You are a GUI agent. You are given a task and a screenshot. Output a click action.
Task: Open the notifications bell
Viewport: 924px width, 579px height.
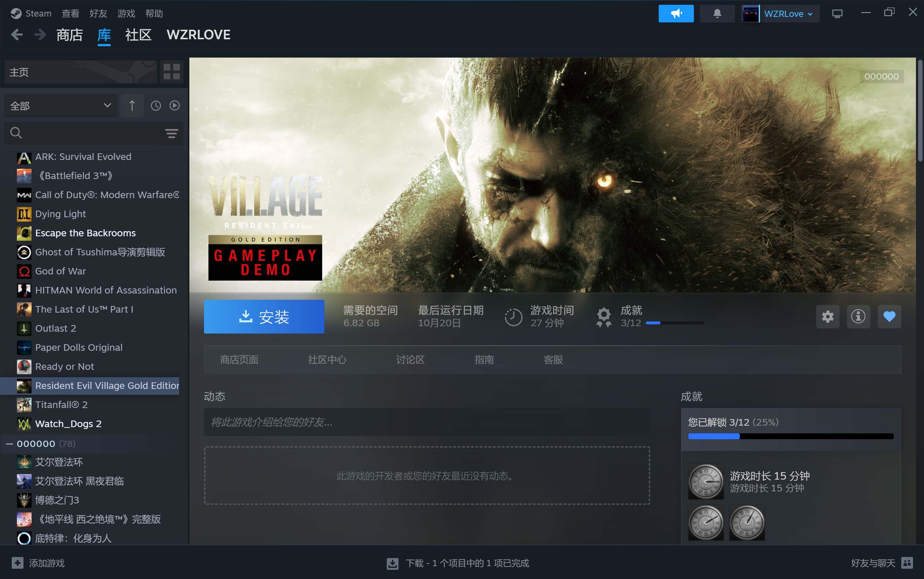click(717, 14)
